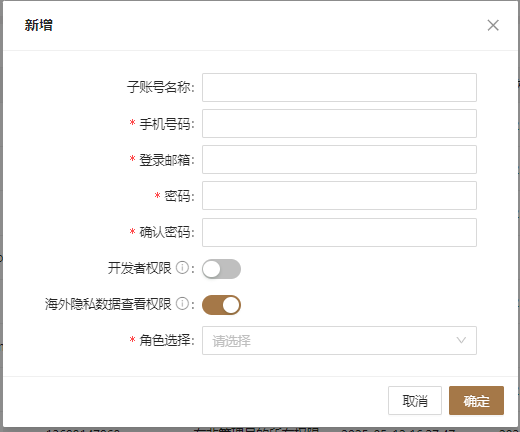Click the 密码 input field
The height and width of the screenshot is (432, 520).
tap(339, 195)
